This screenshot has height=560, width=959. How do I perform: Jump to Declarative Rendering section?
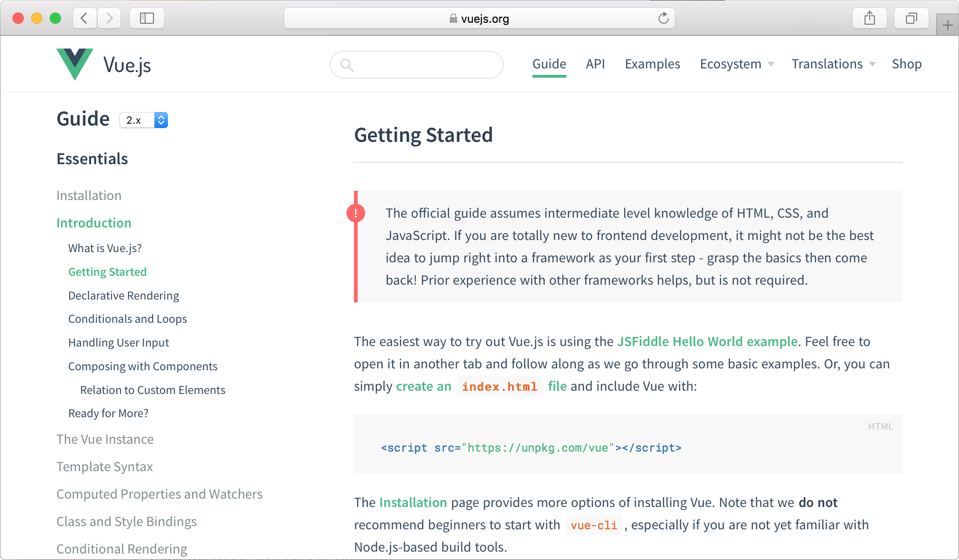coord(124,296)
